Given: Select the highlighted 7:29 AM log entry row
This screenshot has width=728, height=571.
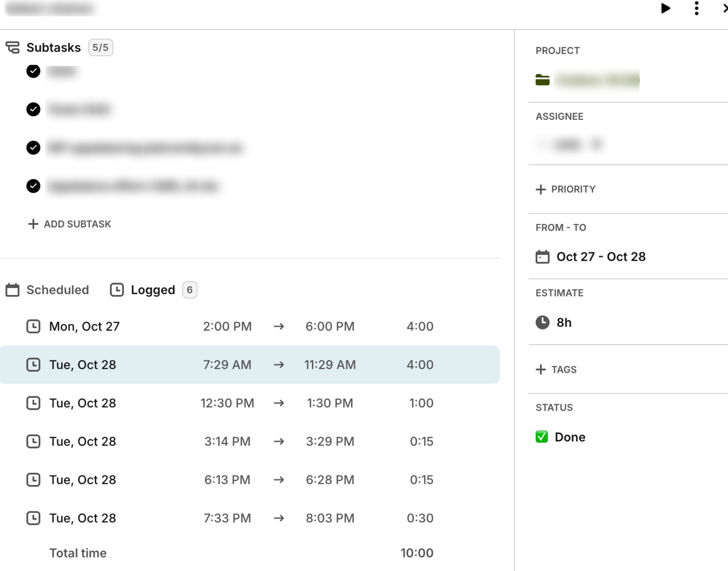Looking at the screenshot, I should [x=250, y=364].
